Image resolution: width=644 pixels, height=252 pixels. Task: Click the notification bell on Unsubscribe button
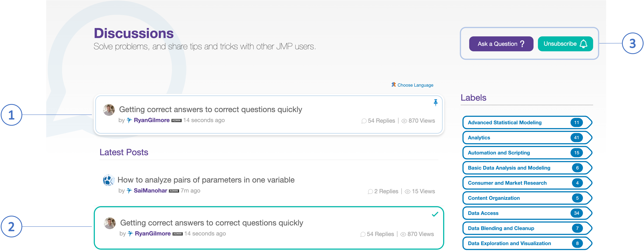(x=584, y=43)
